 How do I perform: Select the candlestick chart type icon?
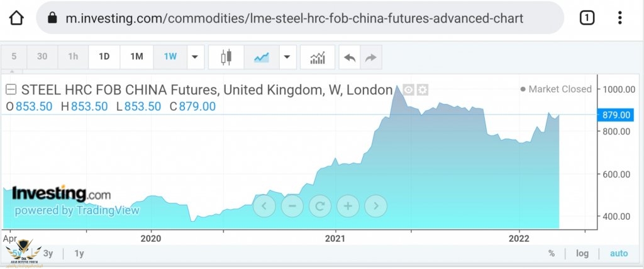point(226,57)
